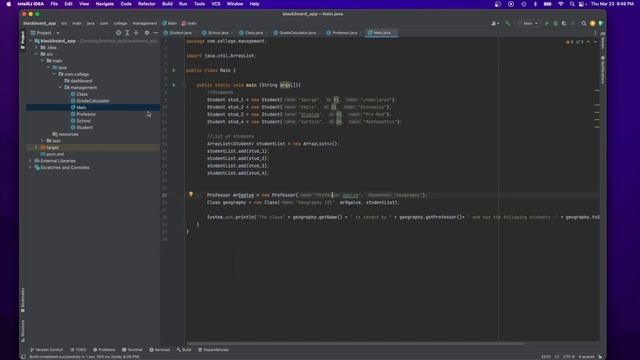640x360 pixels.
Task: Toggle the Bookmarks vertical sidebar button
Action: pyautogui.click(x=22, y=300)
